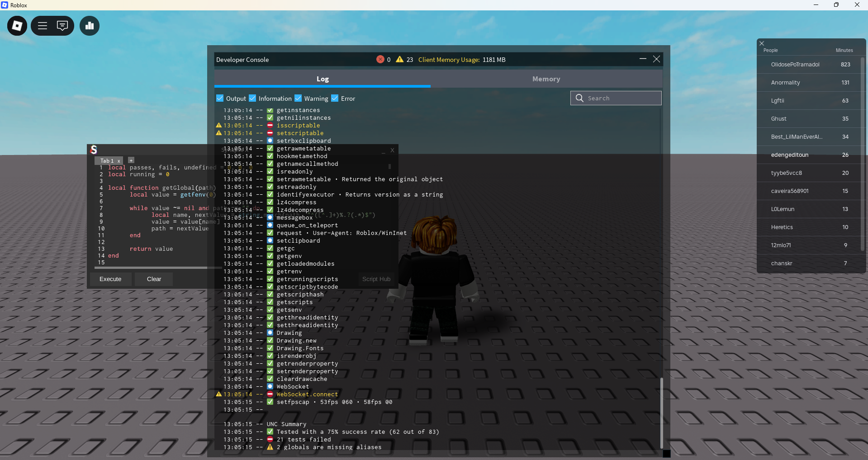Select player edengeditoun in leaderboard
The image size is (868, 460).
809,155
